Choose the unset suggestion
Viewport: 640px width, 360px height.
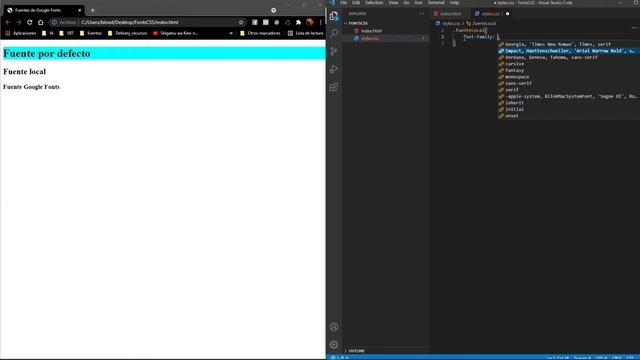click(x=569, y=116)
